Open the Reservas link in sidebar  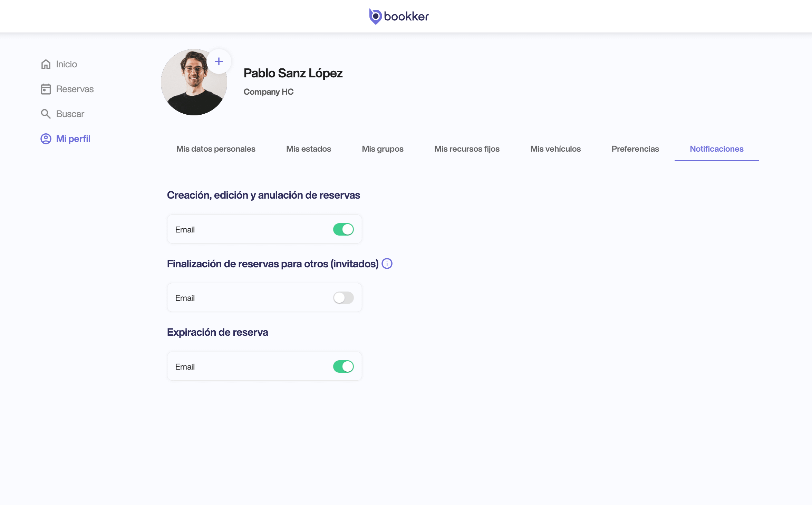coord(75,89)
